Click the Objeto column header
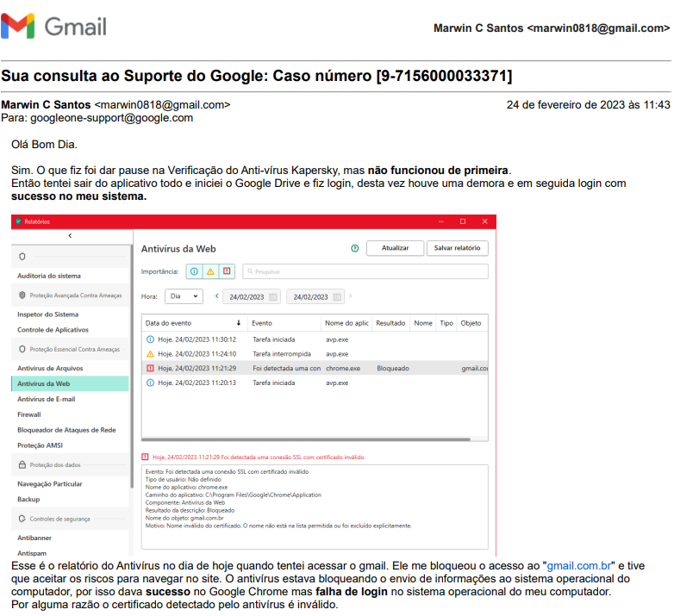 pos(471,323)
